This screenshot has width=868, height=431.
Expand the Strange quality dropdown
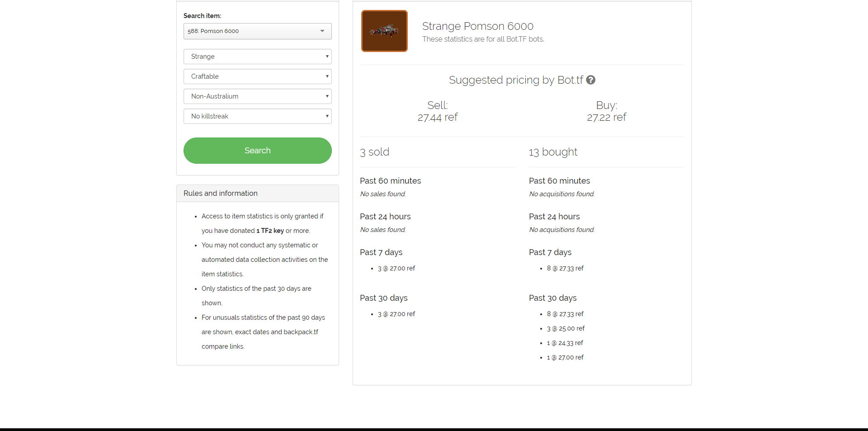(258, 57)
